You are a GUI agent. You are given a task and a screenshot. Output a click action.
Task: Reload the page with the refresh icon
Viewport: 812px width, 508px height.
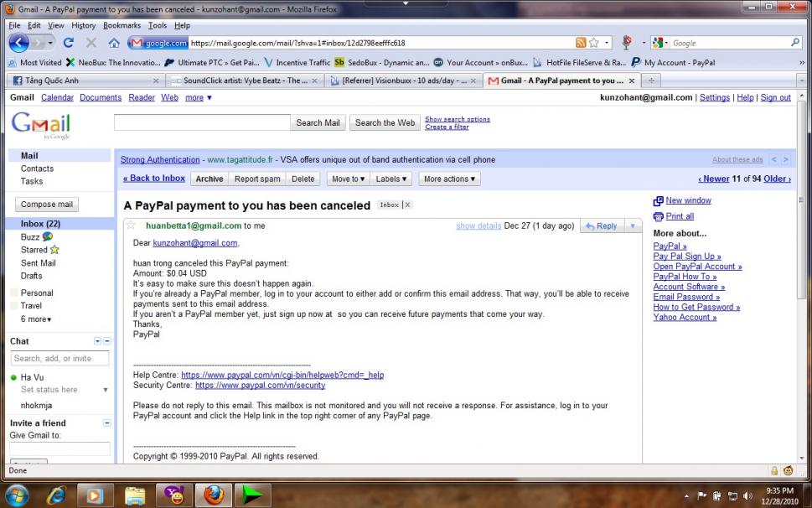tap(69, 43)
